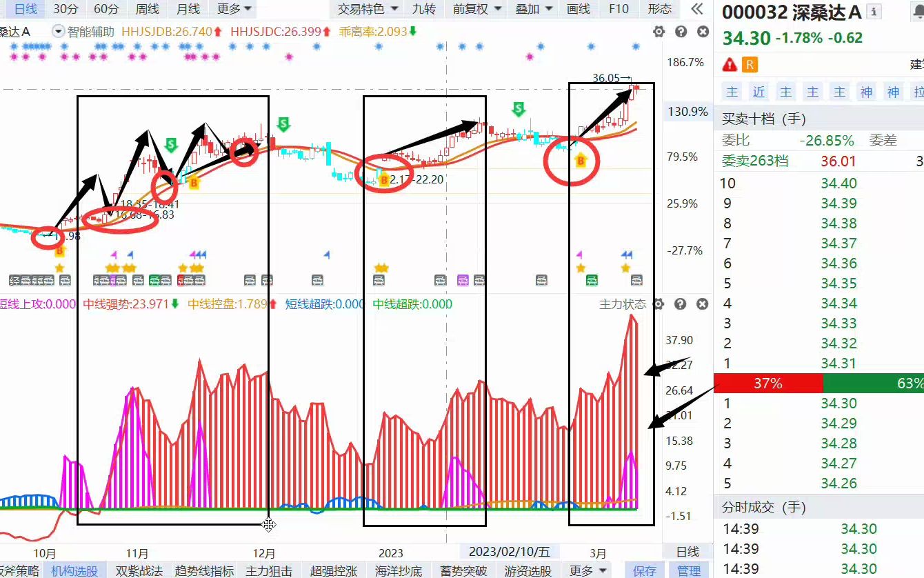924x578 pixels.
Task: Click the 近 tag in the right panel
Action: [x=759, y=92]
